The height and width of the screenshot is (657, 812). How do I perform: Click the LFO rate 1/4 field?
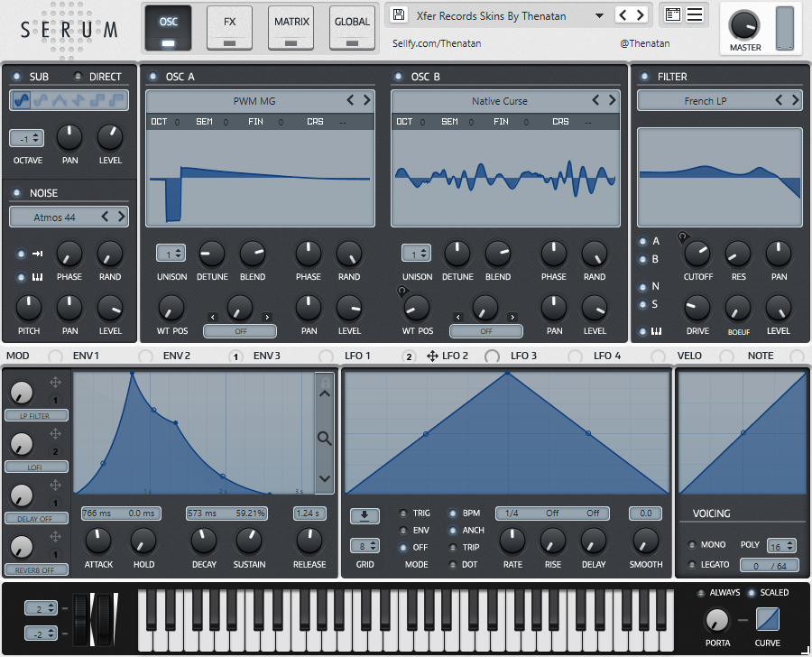click(x=512, y=513)
